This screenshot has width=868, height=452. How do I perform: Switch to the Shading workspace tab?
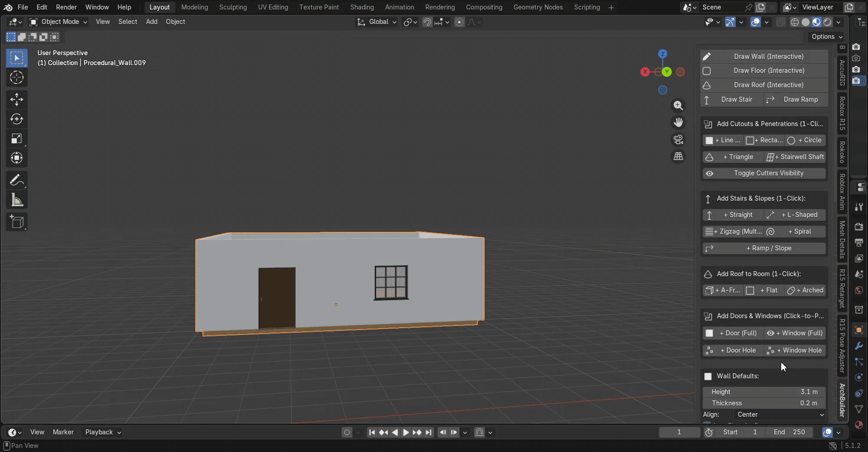pyautogui.click(x=362, y=7)
